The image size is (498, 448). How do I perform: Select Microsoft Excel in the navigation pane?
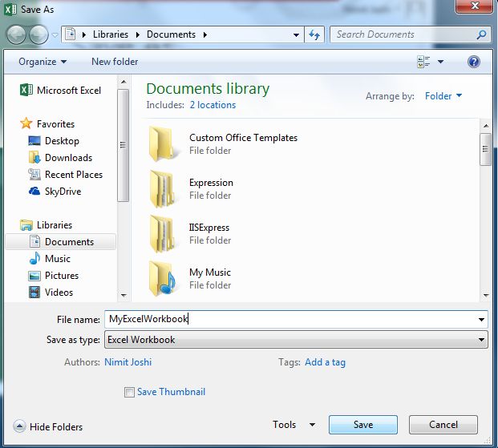click(x=69, y=91)
